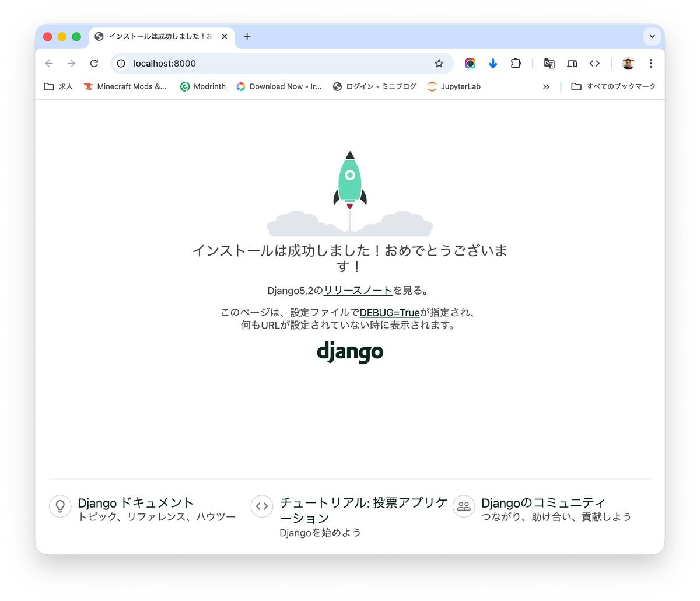Click the localhost:8000 address bar

[x=282, y=63]
